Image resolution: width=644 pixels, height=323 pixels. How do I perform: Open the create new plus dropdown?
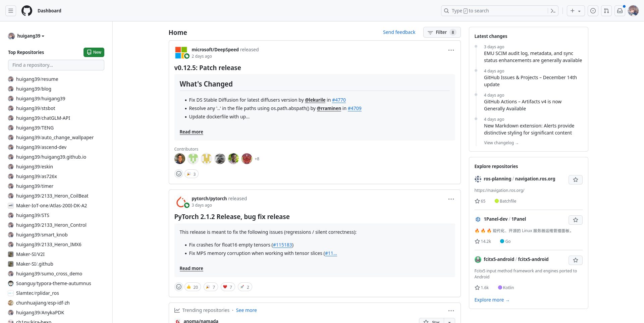pyautogui.click(x=576, y=11)
